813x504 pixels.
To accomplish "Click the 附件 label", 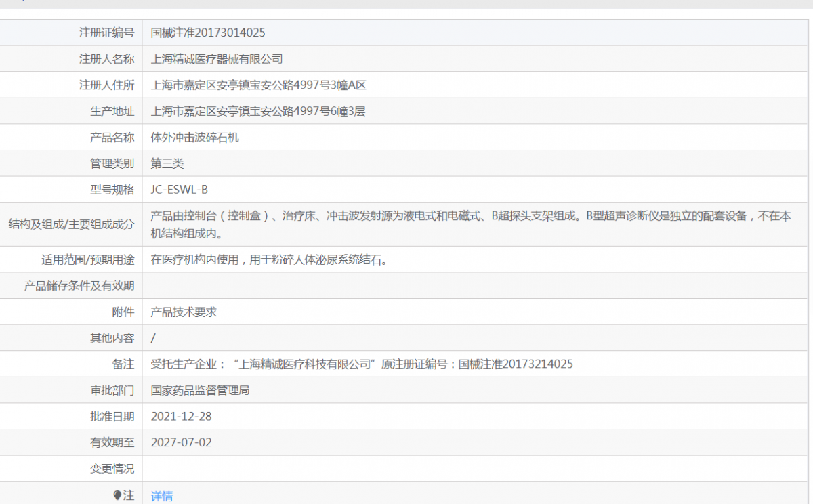I will click(123, 312).
